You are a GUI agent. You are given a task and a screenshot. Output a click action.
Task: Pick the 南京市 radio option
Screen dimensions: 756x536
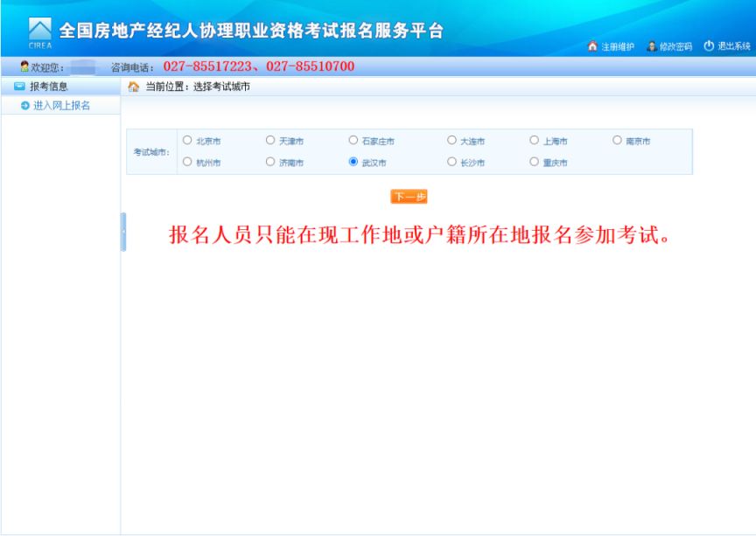coord(617,140)
